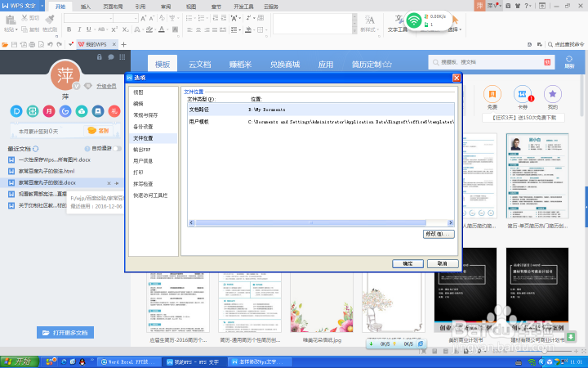The image size is (588, 368).
Task: Open the font name combo box
Action: click(88, 18)
